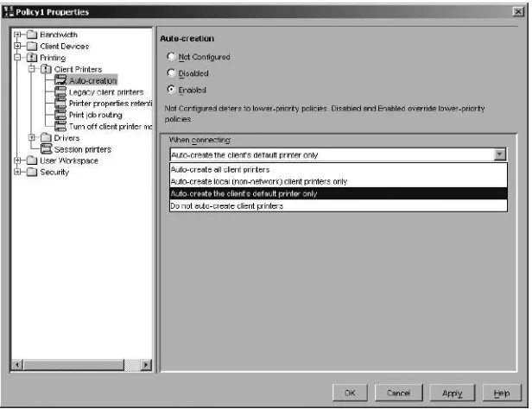Select the Security tree label

54,172
